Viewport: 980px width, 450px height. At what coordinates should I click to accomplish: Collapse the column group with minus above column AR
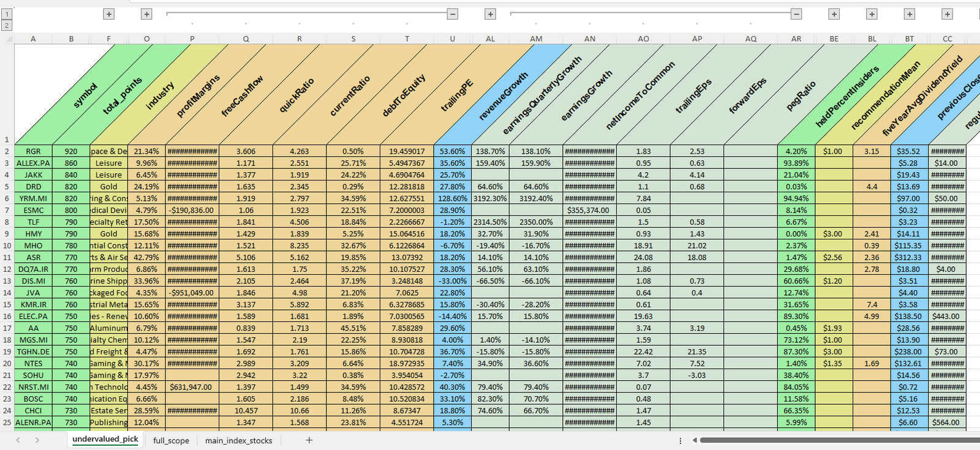(796, 14)
